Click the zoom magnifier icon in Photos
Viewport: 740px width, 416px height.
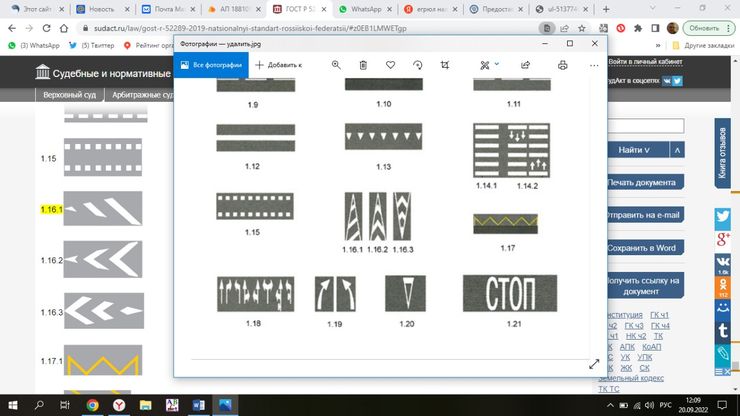pyautogui.click(x=336, y=65)
